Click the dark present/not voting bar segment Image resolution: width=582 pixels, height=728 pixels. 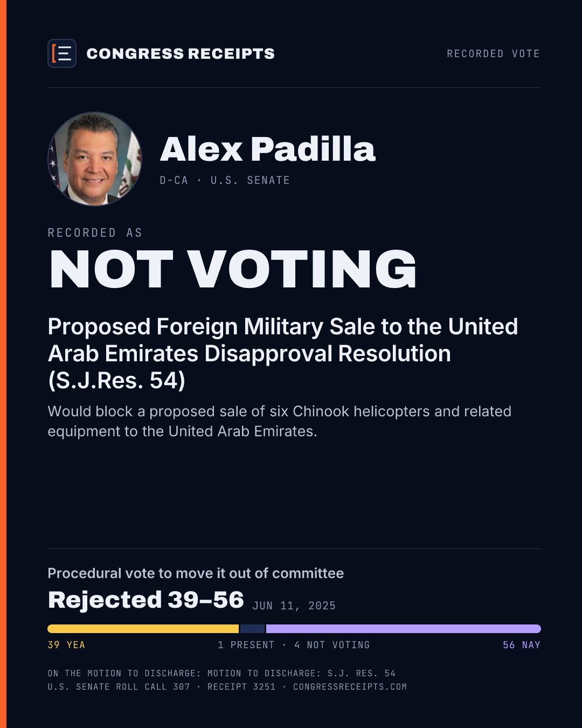(252, 629)
